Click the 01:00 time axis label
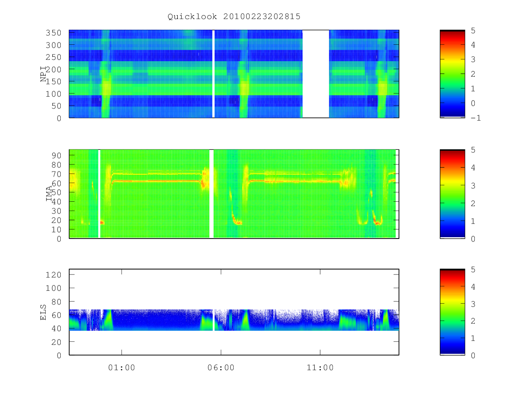The width and height of the screenshot is (532, 399). [121, 368]
